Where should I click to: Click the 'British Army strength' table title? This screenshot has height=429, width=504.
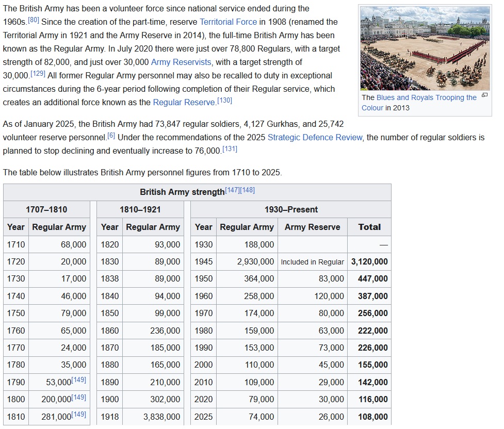pyautogui.click(x=182, y=192)
